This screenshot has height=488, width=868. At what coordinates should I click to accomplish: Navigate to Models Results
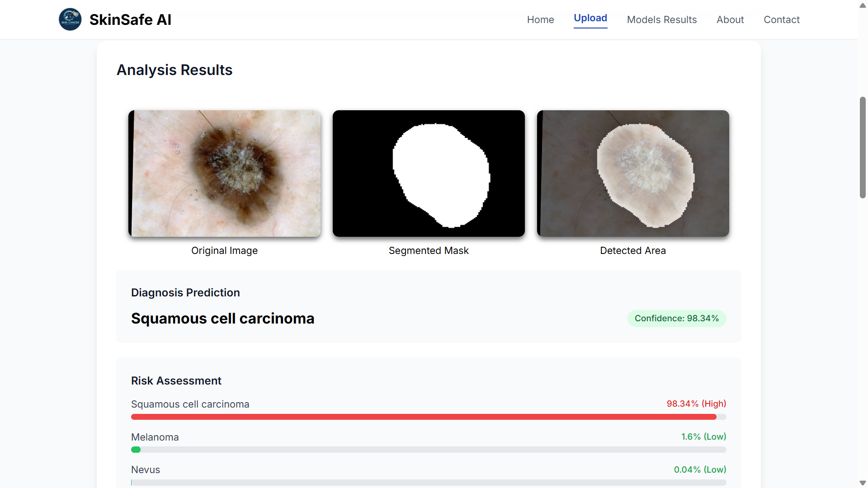click(x=661, y=19)
